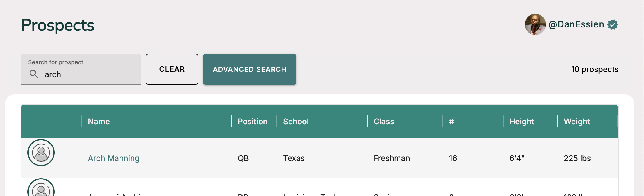Sort by the Position column header
644x196 pixels.
click(x=253, y=122)
